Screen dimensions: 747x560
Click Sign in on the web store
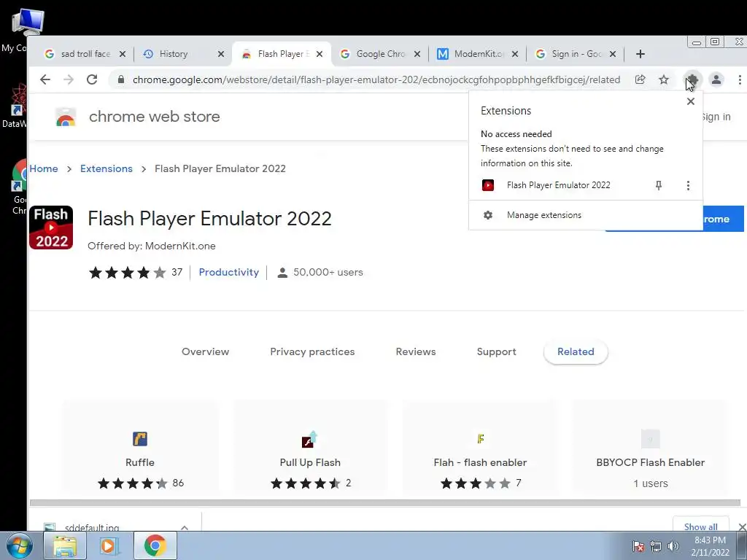(716, 117)
